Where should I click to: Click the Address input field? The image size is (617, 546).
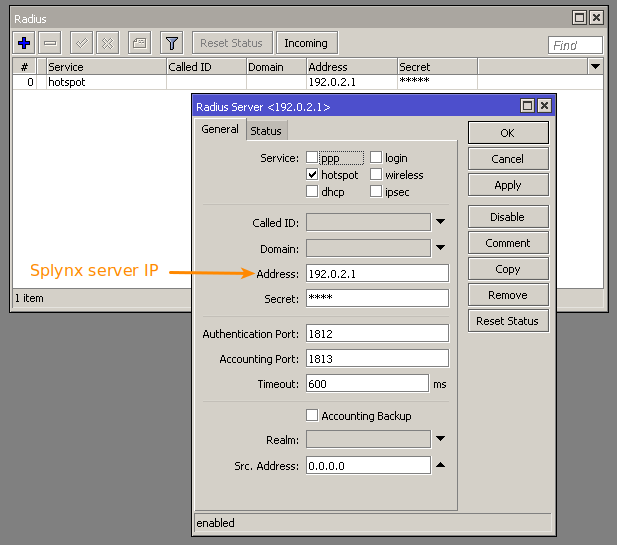pyautogui.click(x=377, y=273)
